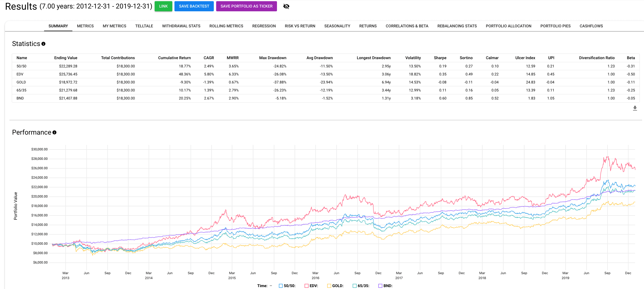Click the Max Drawdown column header
Image resolution: width=644 pixels, height=289 pixels.
tap(273, 58)
